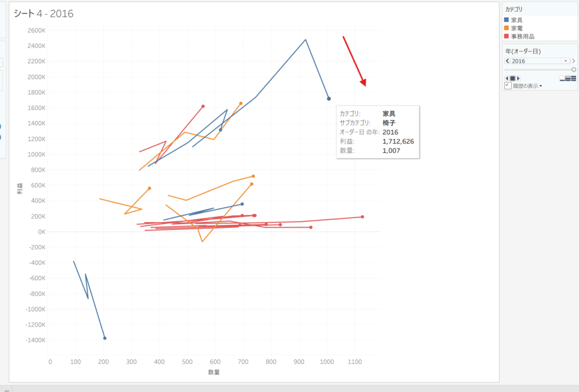
Task: Set playback speed to slow
Action: click(x=561, y=79)
